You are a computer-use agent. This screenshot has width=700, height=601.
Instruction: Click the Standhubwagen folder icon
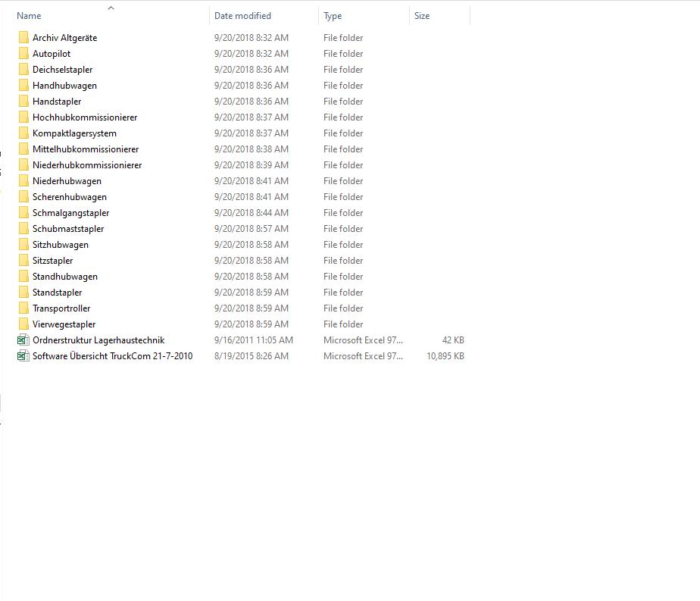pos(23,277)
